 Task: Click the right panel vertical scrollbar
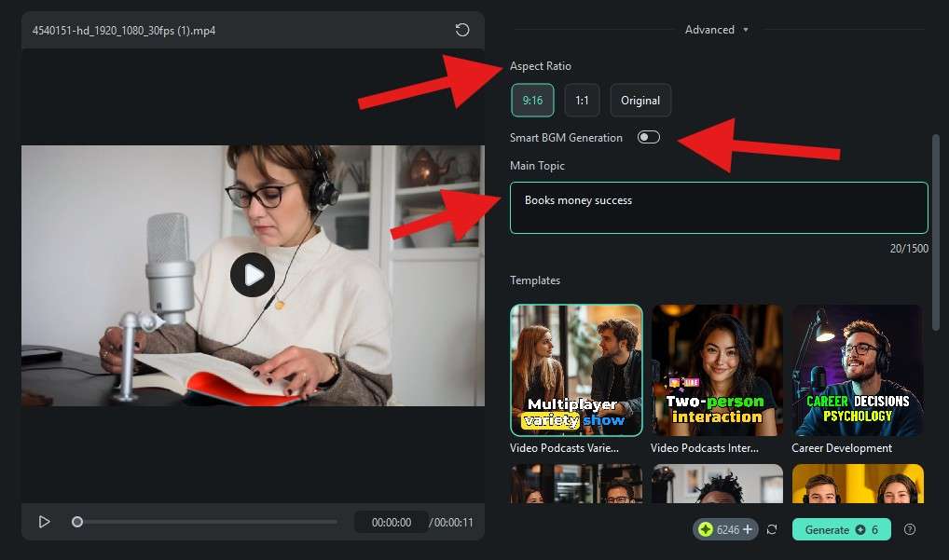tap(936, 232)
